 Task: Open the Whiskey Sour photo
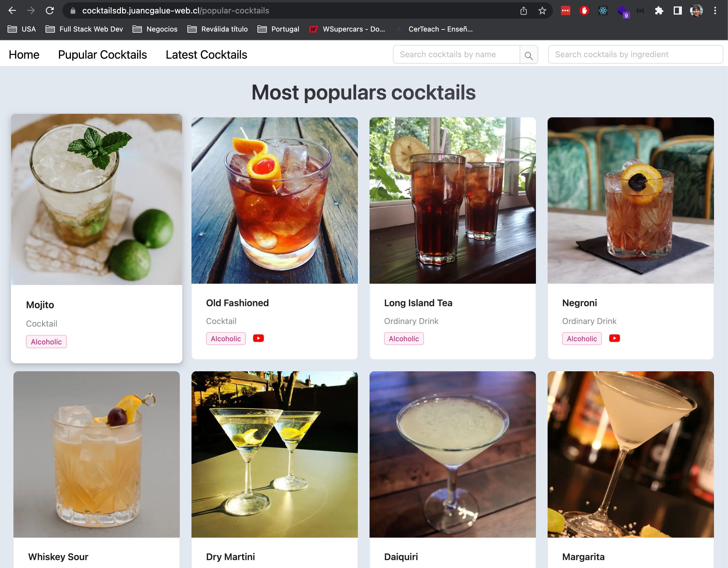(x=97, y=454)
